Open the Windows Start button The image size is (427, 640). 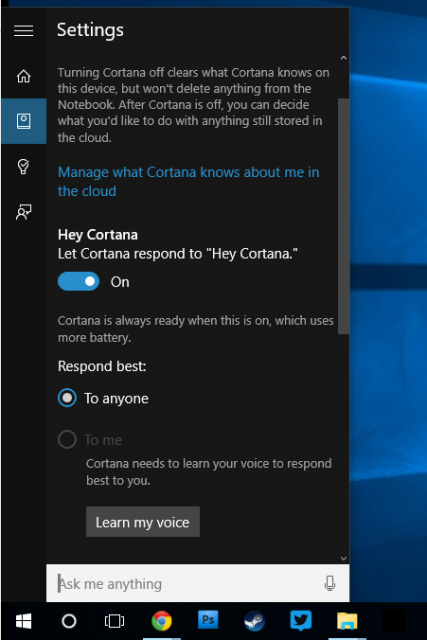click(x=24, y=621)
